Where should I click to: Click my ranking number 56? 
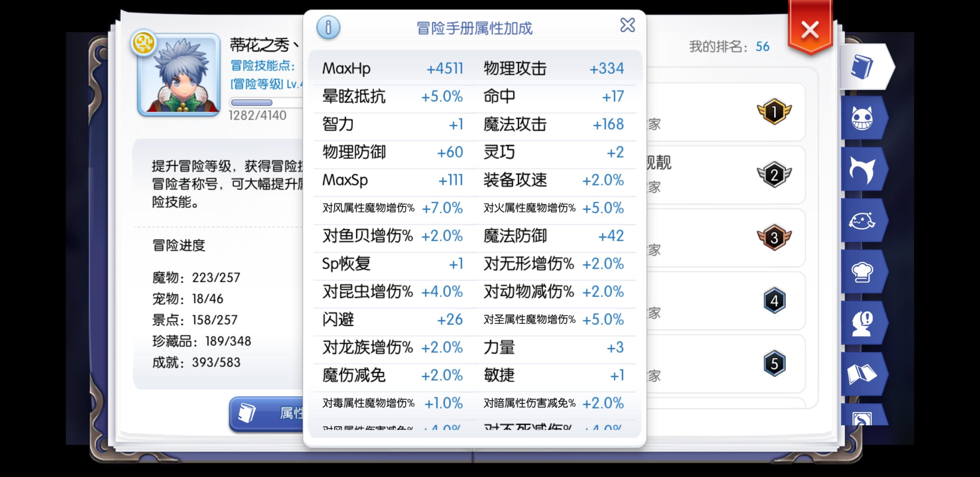click(x=762, y=47)
